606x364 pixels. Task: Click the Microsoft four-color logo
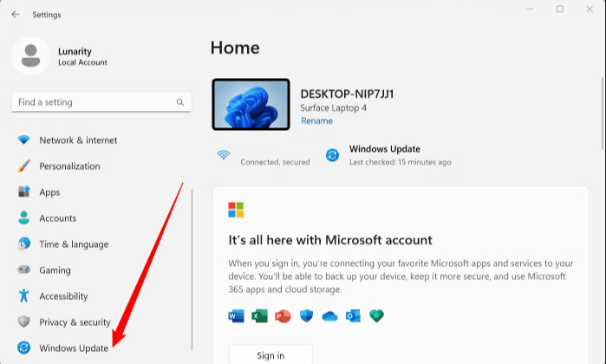coord(236,210)
